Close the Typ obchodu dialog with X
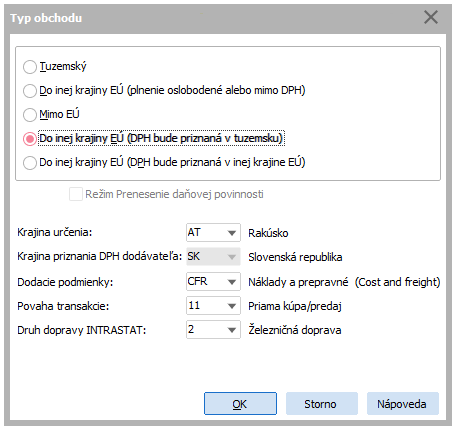The width and height of the screenshot is (459, 433). pos(431,17)
